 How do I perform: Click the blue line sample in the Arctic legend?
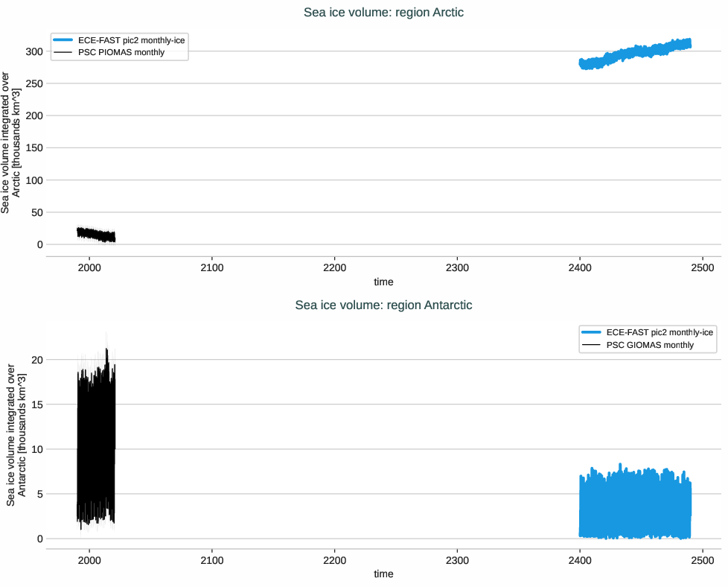[x=63, y=40]
